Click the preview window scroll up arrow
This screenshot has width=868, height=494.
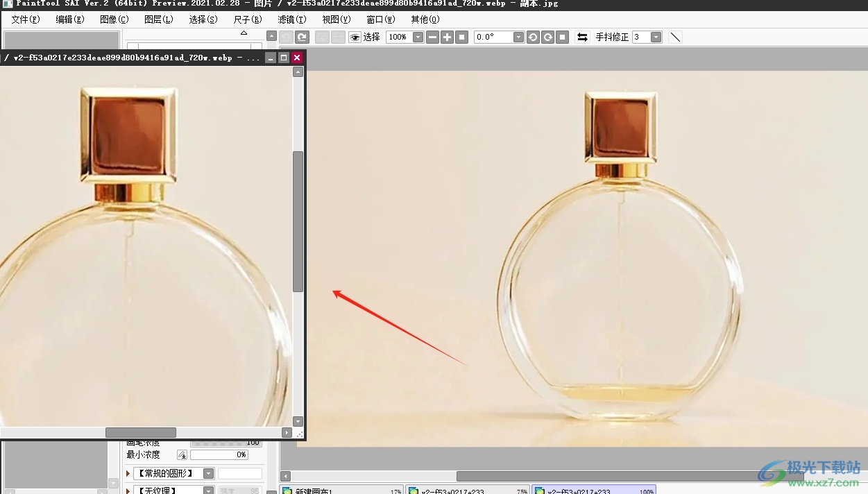pyautogui.click(x=298, y=71)
